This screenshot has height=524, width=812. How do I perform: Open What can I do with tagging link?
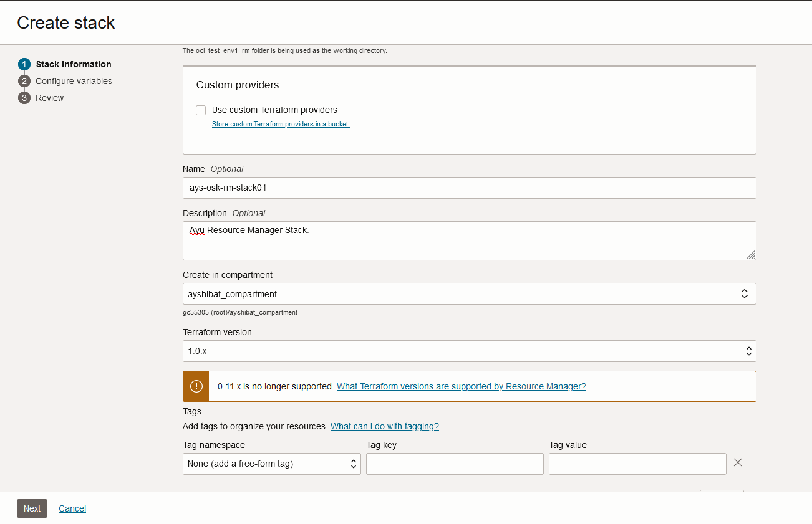click(384, 426)
